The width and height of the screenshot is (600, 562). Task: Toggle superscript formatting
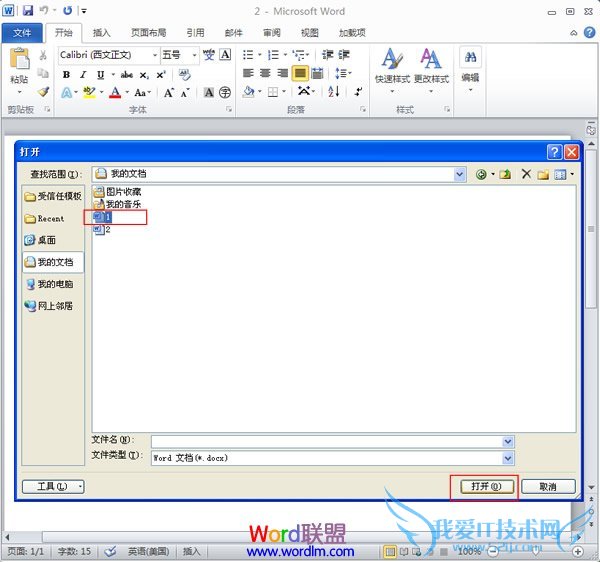pos(161,75)
